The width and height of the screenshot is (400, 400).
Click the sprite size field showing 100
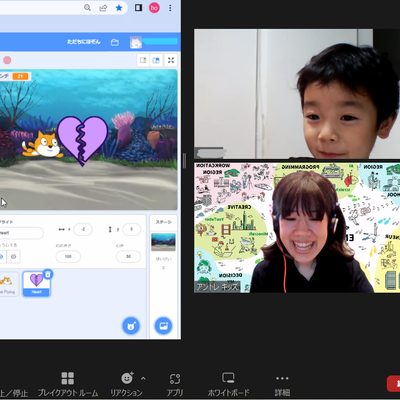click(x=68, y=257)
